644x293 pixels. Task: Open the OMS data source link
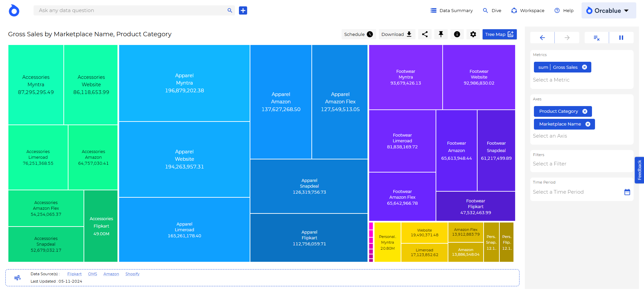point(93,274)
